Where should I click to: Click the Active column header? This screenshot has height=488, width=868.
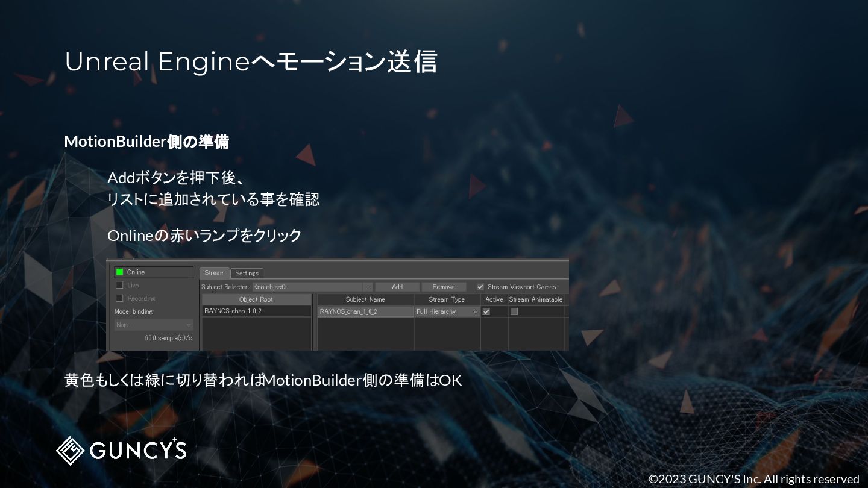click(494, 299)
